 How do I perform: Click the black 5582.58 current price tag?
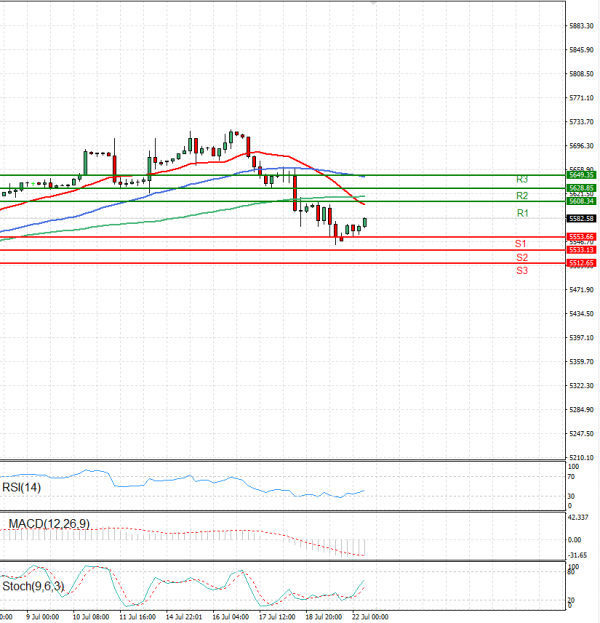tap(582, 218)
